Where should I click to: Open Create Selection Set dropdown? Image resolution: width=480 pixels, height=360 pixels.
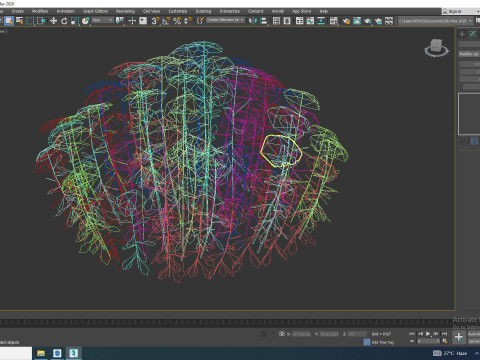226,20
